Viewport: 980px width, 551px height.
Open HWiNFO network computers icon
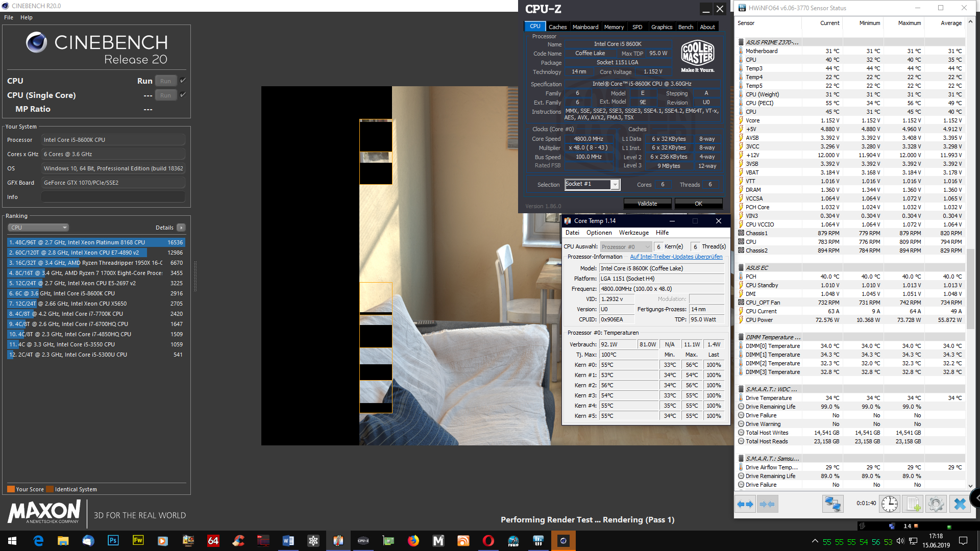point(832,504)
